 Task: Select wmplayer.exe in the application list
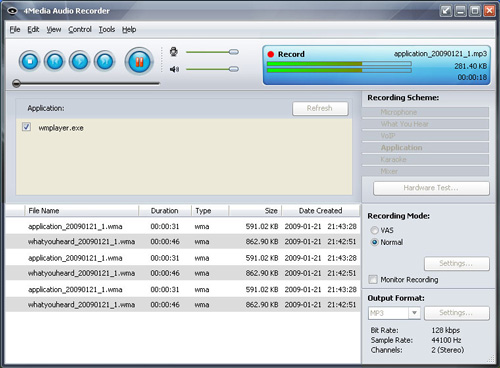(61, 128)
